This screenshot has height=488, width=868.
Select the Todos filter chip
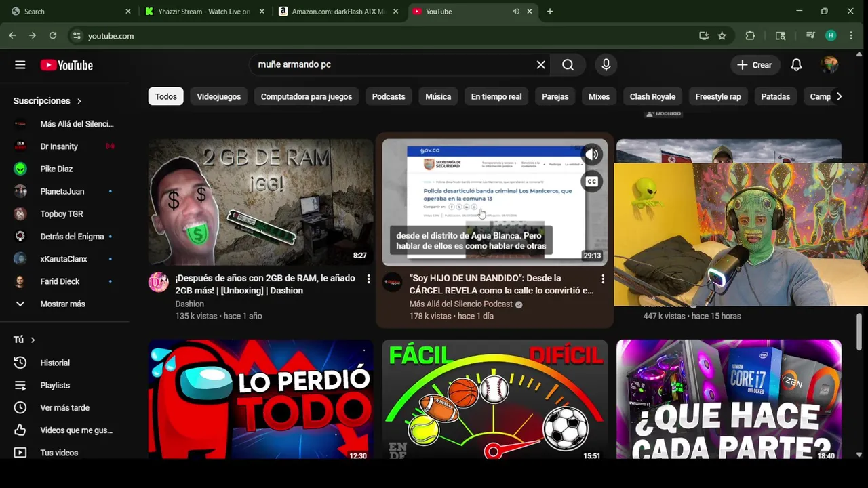click(165, 96)
